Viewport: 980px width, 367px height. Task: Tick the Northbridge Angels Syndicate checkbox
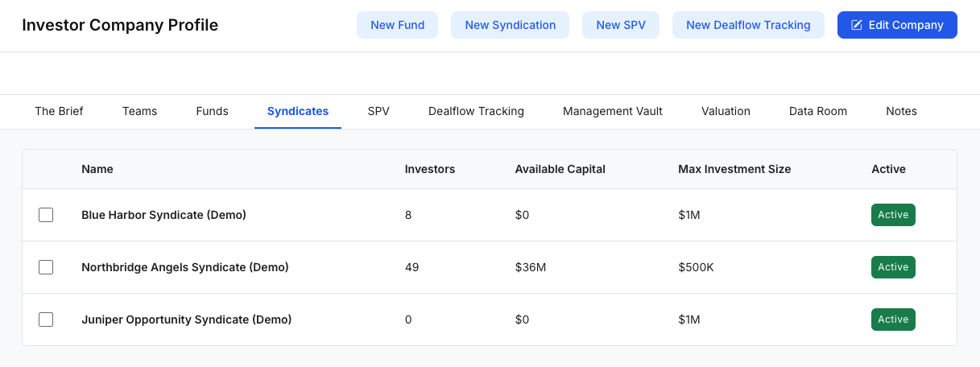46,267
